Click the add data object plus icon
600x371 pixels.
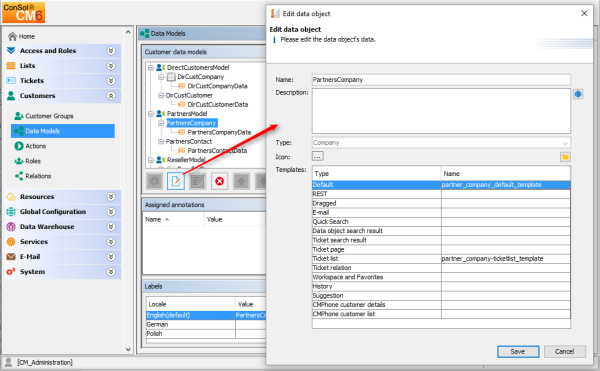[x=154, y=181]
